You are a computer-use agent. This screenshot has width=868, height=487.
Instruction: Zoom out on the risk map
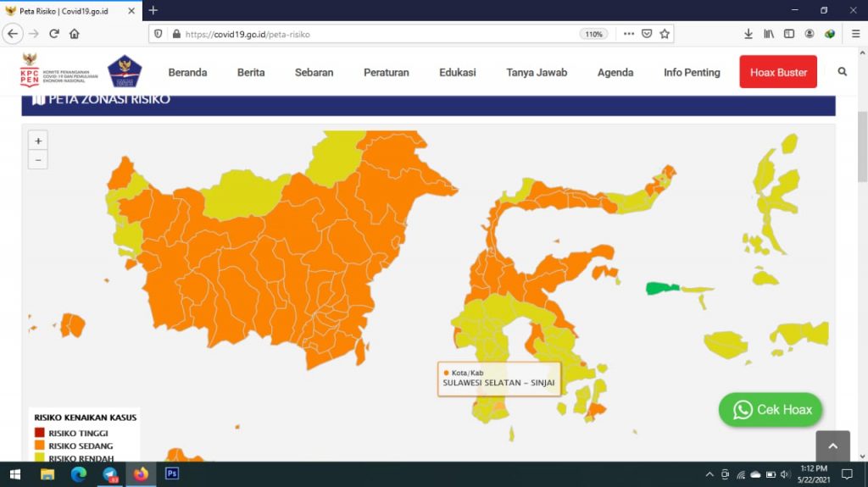pyautogui.click(x=38, y=159)
